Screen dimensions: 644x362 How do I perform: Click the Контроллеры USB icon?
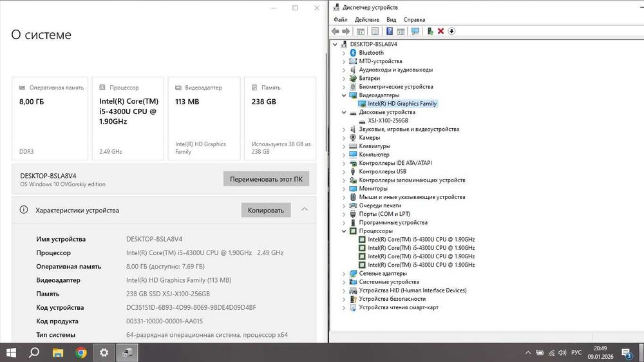353,172
